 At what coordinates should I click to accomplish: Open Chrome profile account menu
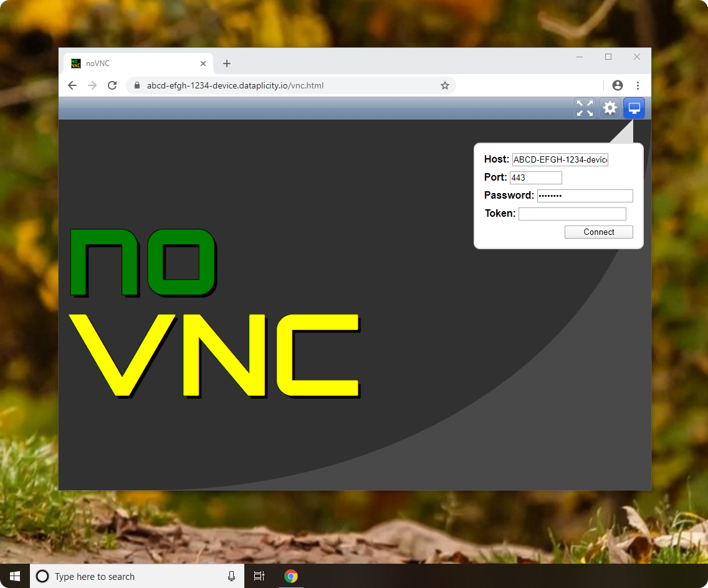tap(617, 85)
